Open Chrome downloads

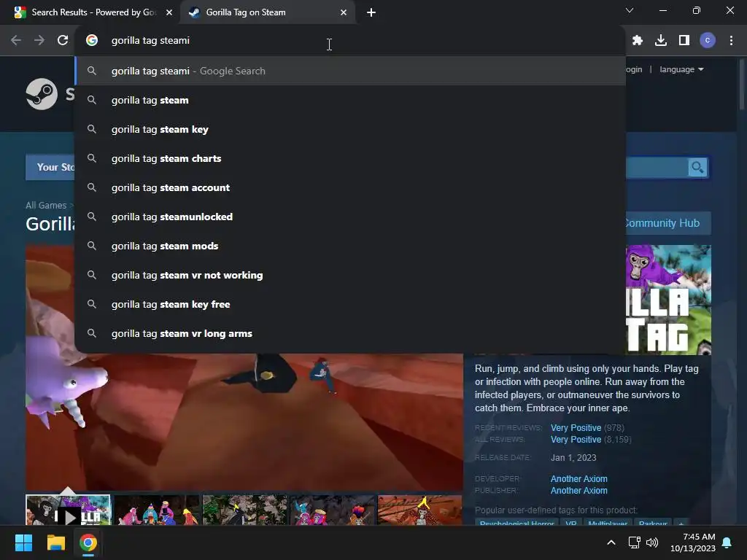tap(661, 41)
